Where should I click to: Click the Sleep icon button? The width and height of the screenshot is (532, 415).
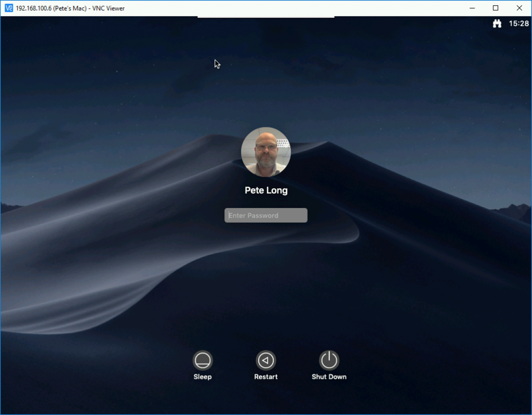point(203,360)
